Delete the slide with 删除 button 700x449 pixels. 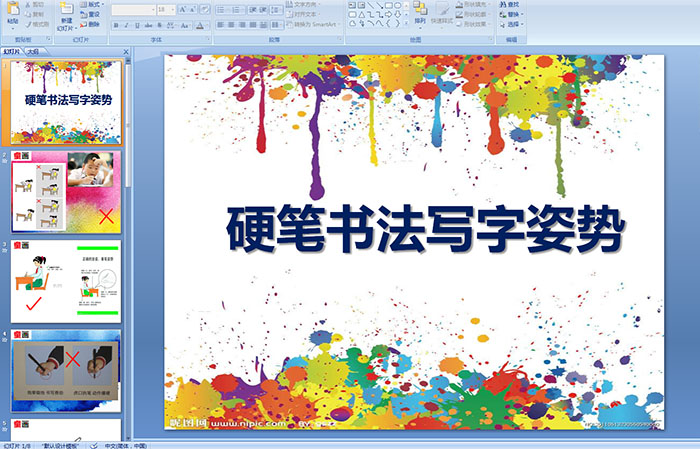click(90, 24)
